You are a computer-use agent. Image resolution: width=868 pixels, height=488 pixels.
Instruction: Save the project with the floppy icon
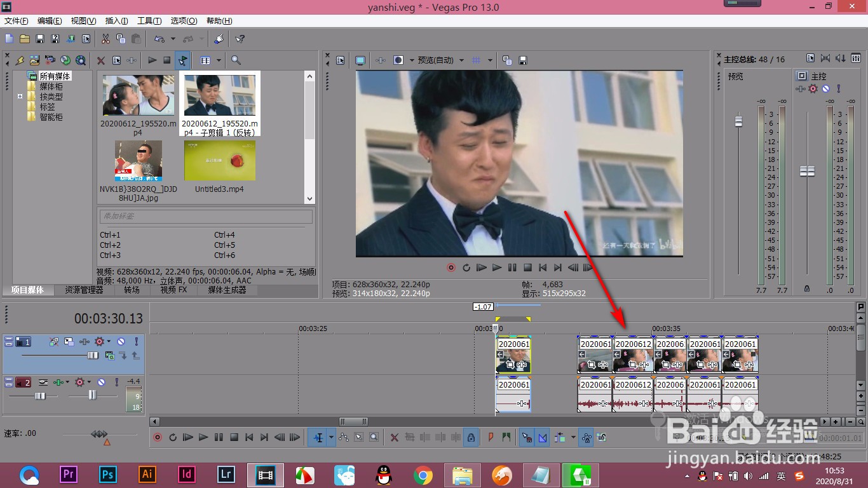(x=40, y=39)
